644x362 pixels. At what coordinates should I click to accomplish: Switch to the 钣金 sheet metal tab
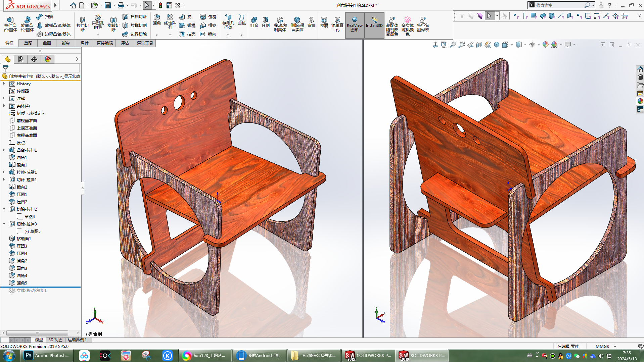tap(66, 43)
